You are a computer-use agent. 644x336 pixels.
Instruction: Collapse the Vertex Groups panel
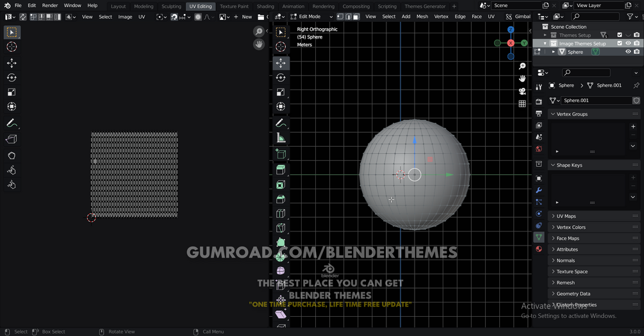coord(594,114)
